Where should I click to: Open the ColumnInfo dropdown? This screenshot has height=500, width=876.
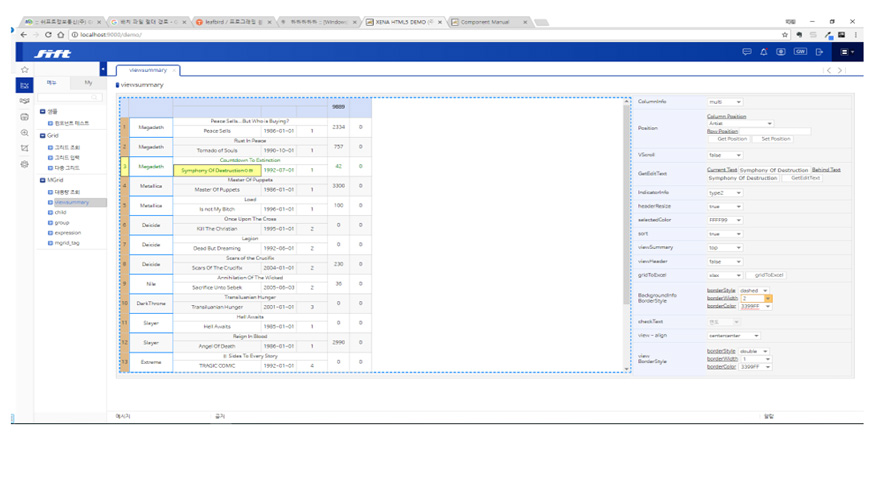tap(725, 102)
